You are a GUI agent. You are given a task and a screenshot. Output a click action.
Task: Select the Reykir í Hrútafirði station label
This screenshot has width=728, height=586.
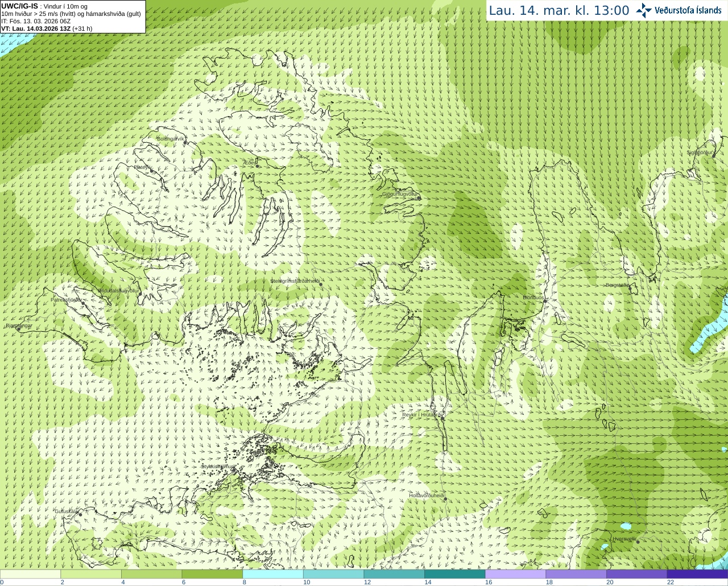click(x=423, y=415)
